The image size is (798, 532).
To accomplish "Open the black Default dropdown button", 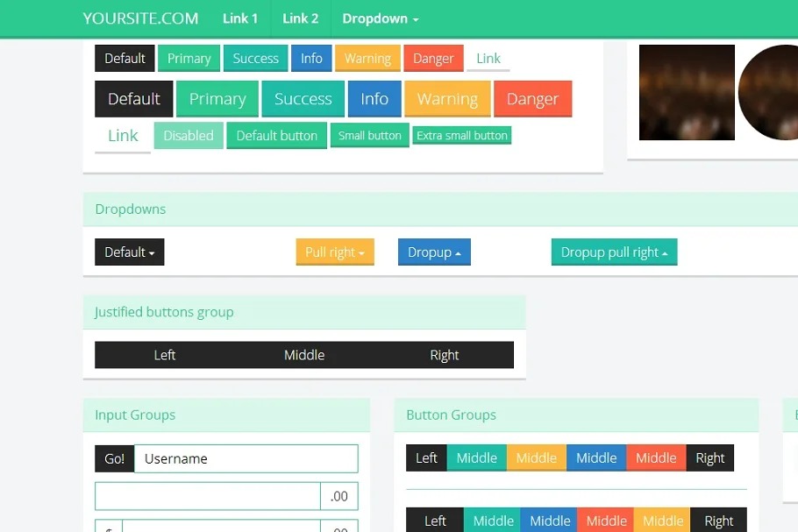I will (129, 252).
